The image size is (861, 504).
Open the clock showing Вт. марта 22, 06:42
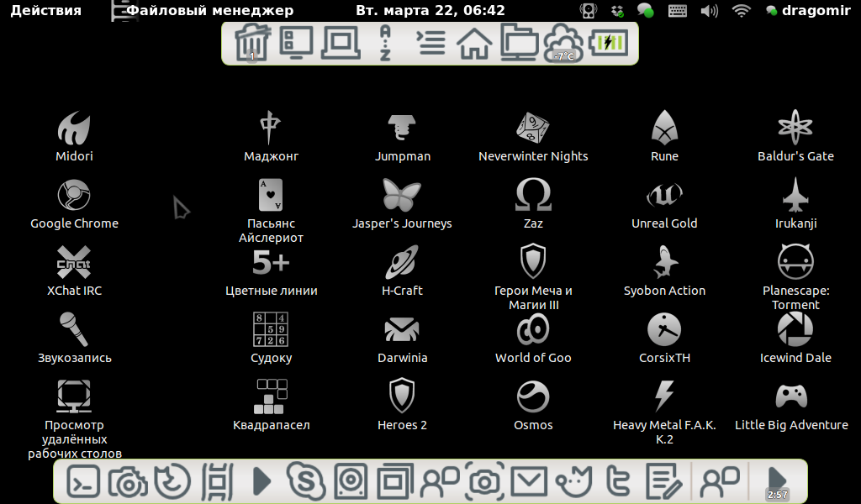click(x=430, y=10)
